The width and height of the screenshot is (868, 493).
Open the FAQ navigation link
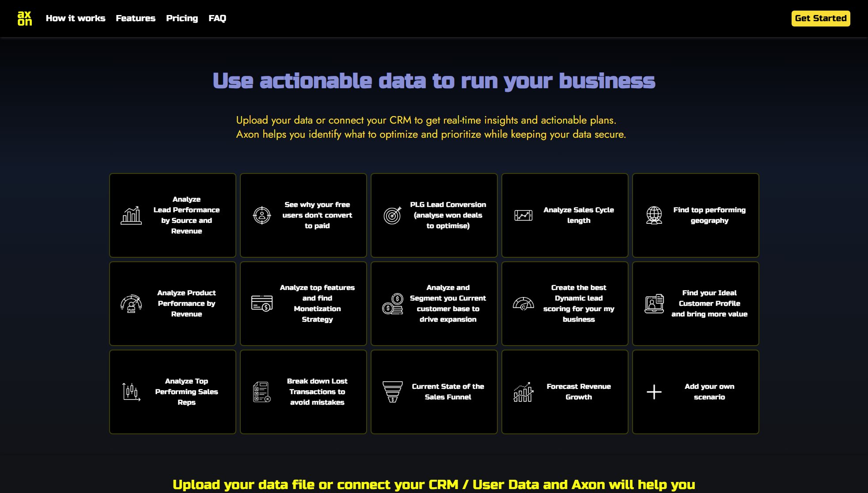click(x=217, y=19)
